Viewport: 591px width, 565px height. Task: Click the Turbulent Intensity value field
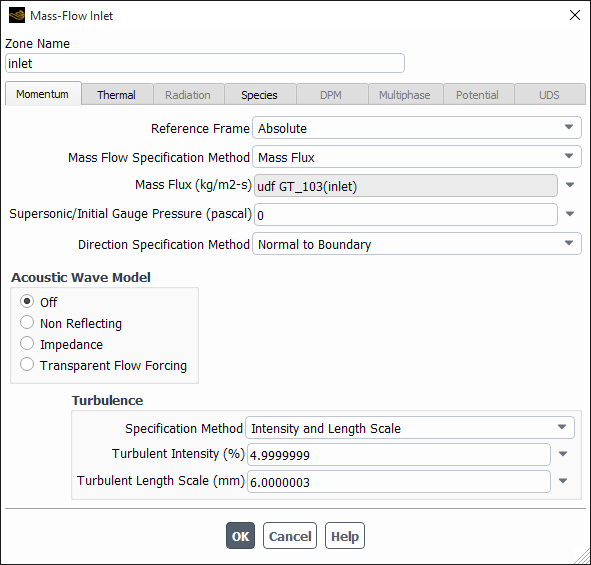tap(399, 455)
